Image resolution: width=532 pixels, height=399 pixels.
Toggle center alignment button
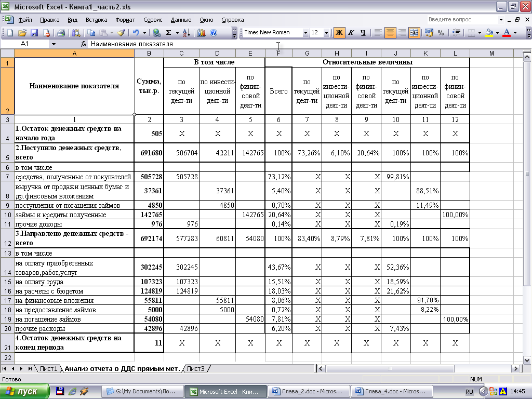[390, 33]
